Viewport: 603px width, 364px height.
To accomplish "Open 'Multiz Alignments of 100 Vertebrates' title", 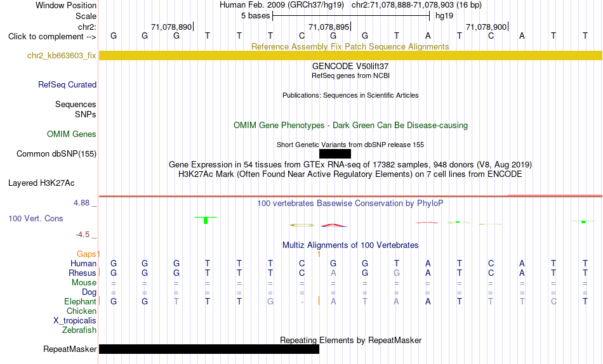I will coord(350,245).
